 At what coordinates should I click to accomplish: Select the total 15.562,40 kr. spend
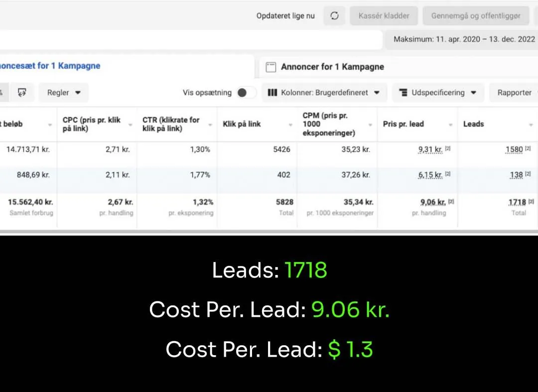(x=30, y=202)
